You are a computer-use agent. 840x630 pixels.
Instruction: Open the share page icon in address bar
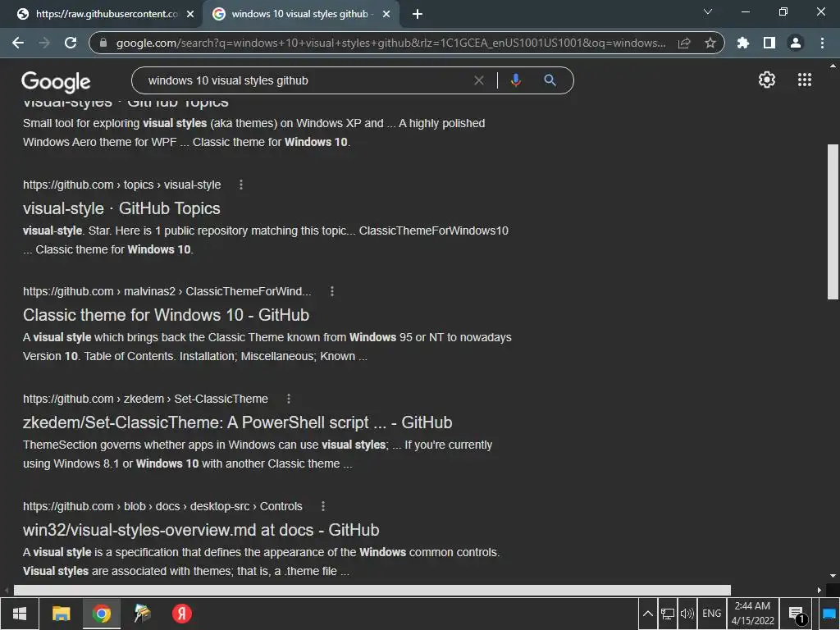pyautogui.click(x=684, y=43)
